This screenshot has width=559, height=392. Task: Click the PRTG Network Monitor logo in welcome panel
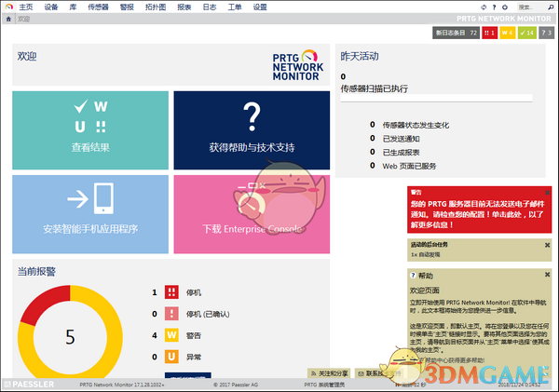(298, 65)
